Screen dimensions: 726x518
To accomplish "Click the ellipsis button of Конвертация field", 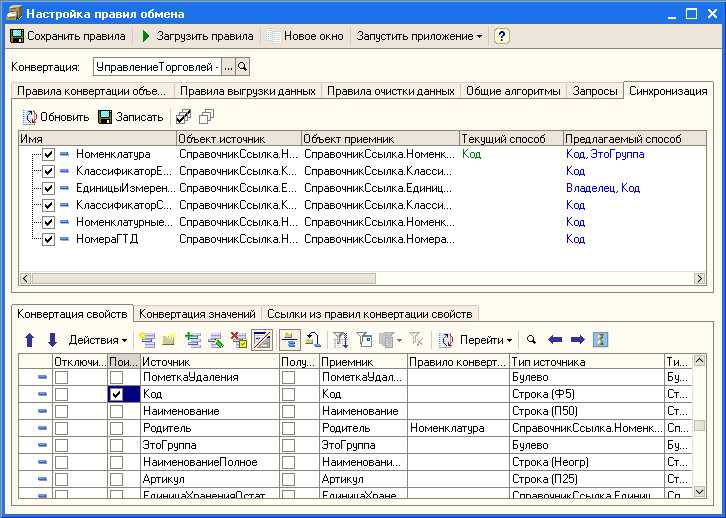I will (228, 67).
